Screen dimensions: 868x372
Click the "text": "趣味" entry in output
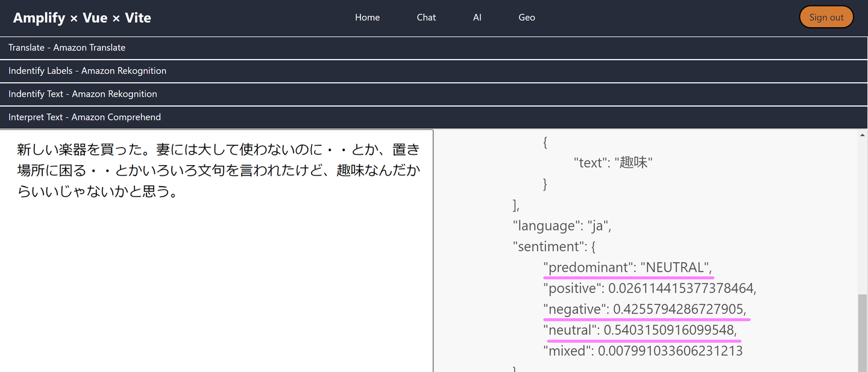point(613,162)
